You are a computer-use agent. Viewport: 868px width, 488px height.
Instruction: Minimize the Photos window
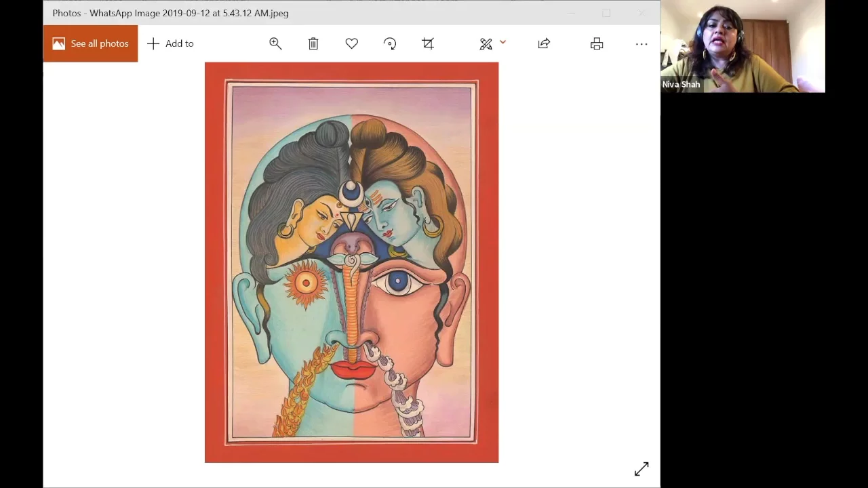coord(571,13)
